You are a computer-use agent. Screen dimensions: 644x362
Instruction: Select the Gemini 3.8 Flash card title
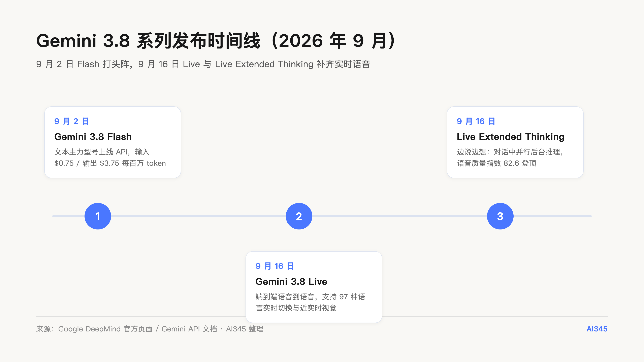(x=93, y=137)
